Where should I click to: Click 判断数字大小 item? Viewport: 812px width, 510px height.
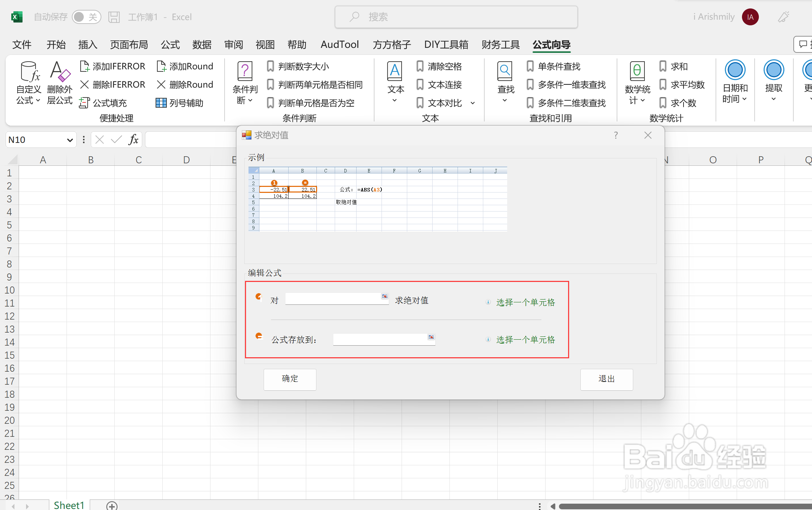(x=298, y=66)
